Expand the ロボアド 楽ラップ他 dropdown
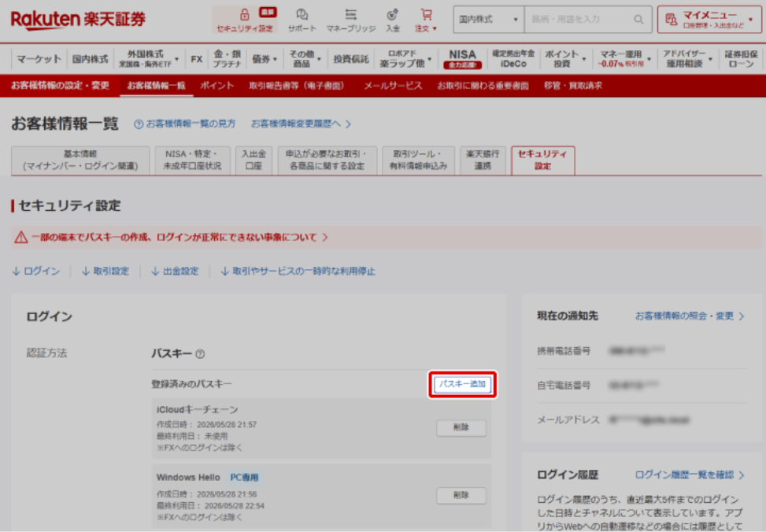This screenshot has height=532, width=766. click(x=429, y=59)
